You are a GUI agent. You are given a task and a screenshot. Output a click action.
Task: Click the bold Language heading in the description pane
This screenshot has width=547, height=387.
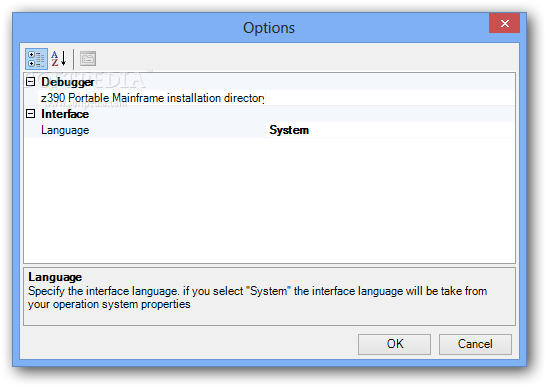point(55,277)
